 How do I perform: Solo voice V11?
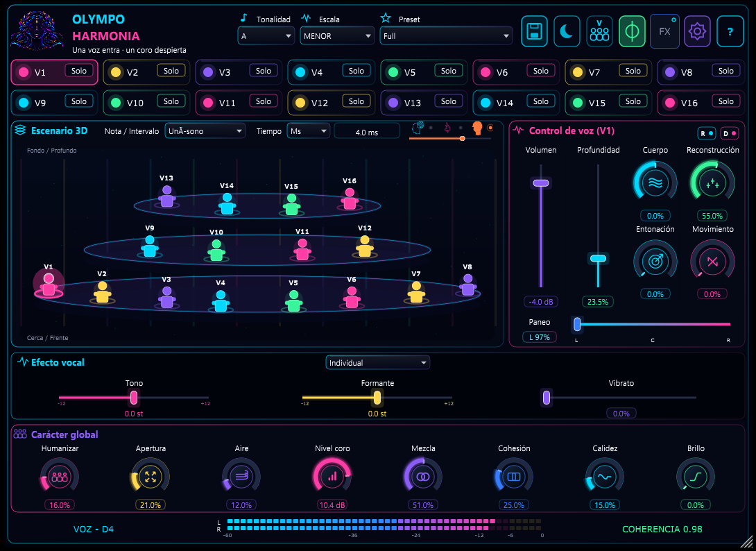click(264, 101)
